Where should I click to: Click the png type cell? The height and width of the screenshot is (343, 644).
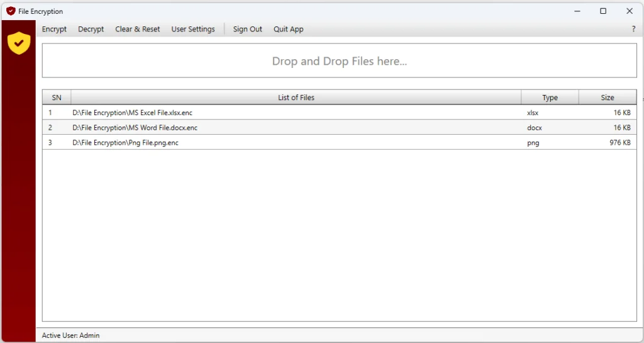pyautogui.click(x=533, y=143)
